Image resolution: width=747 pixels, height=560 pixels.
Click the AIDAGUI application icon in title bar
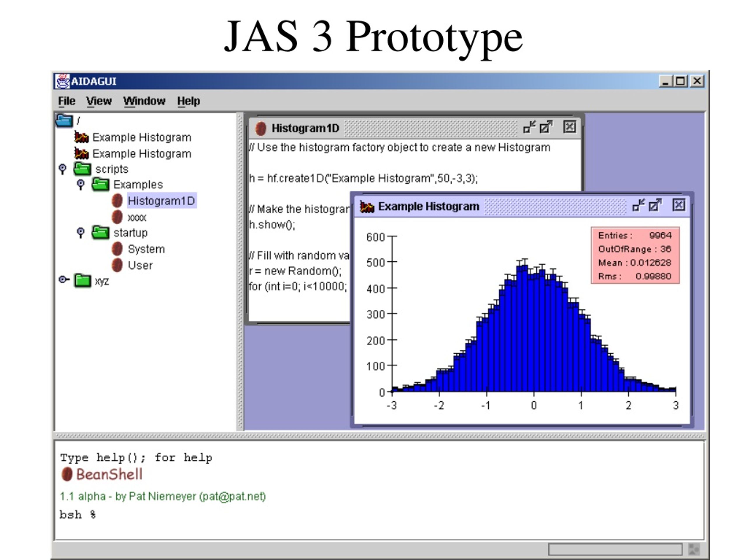click(62, 81)
